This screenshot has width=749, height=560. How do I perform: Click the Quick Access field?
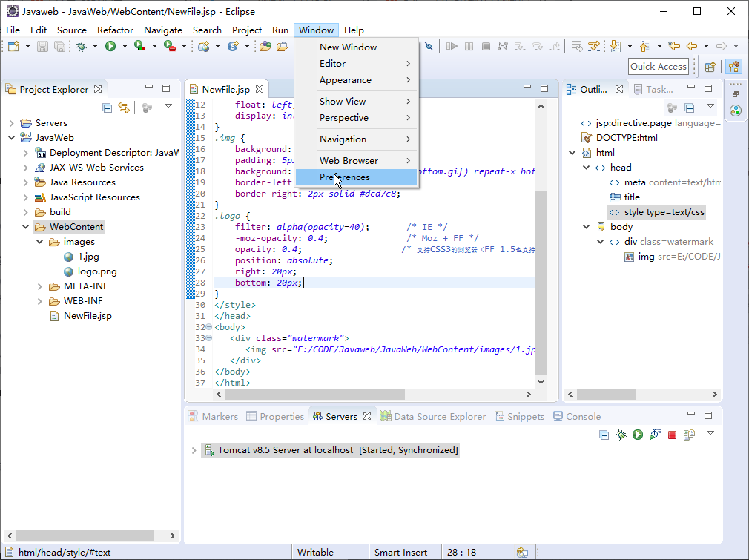659,67
